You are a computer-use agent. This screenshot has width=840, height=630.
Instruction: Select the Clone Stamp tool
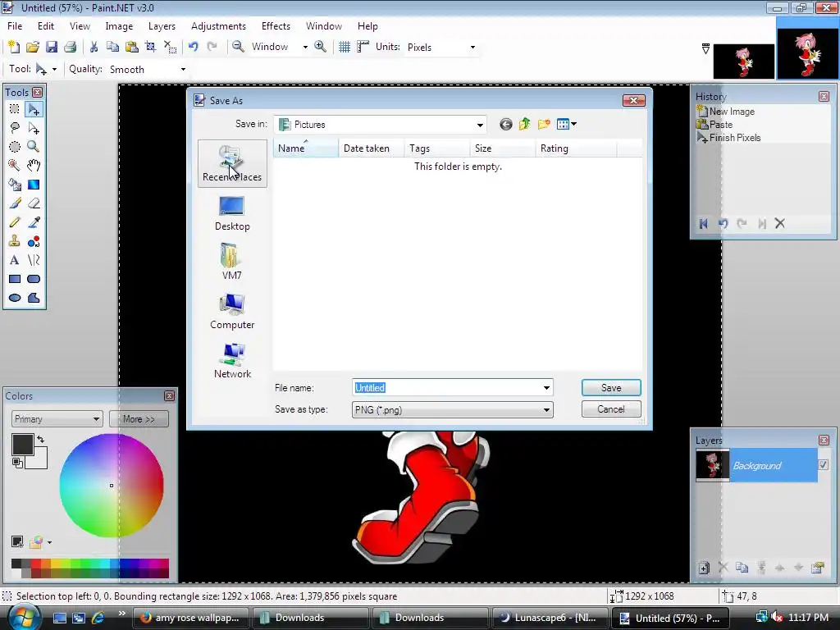[x=15, y=242]
